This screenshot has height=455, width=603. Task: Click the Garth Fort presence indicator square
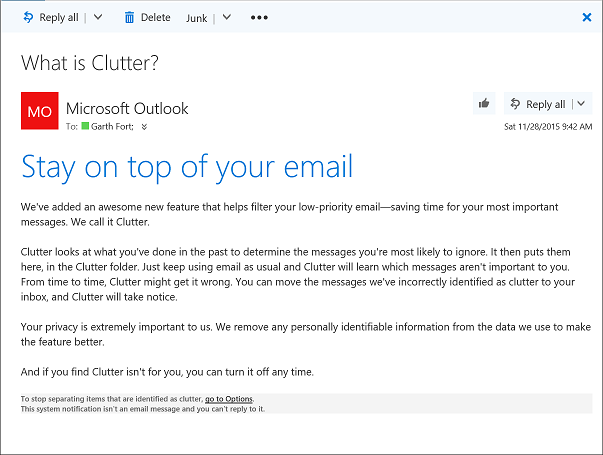(85, 127)
